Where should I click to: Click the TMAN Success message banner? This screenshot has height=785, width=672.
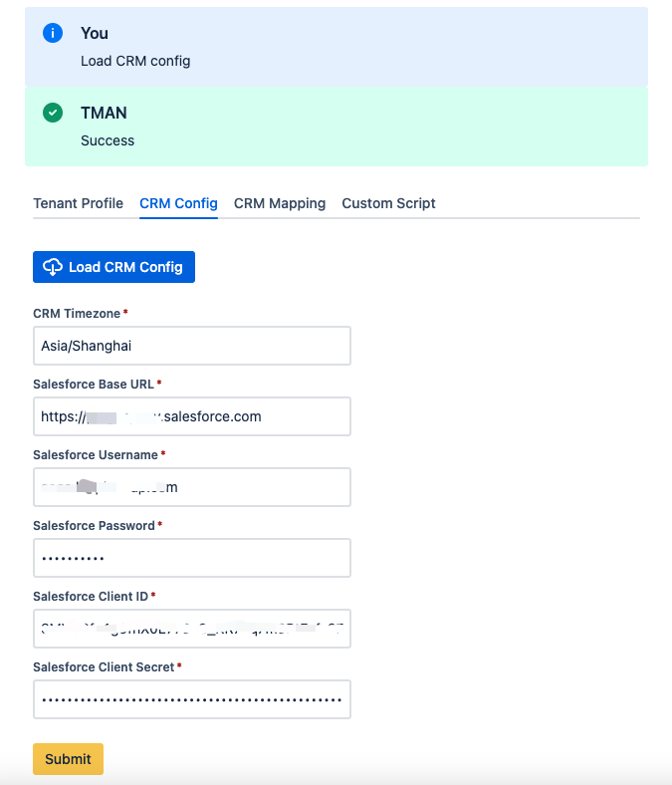pos(336,127)
